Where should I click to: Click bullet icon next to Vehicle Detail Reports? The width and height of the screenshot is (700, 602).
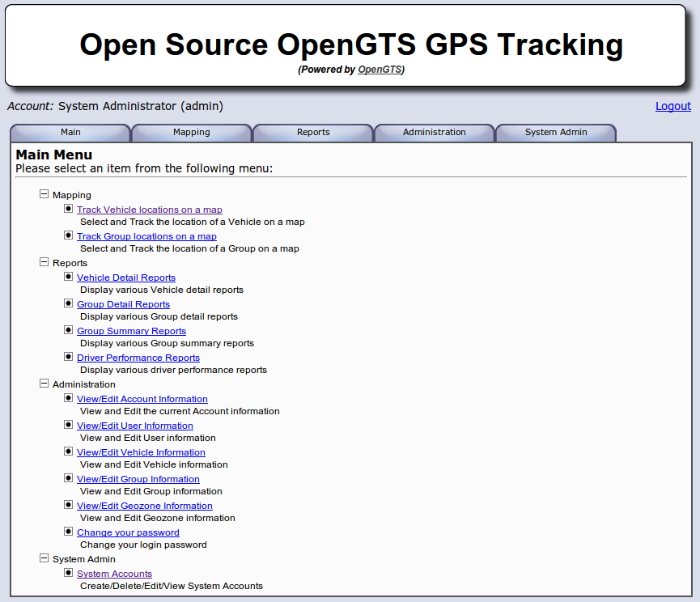pos(69,277)
